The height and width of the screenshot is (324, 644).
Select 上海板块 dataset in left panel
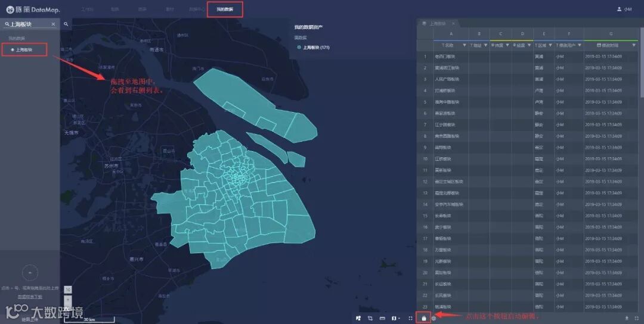point(24,49)
